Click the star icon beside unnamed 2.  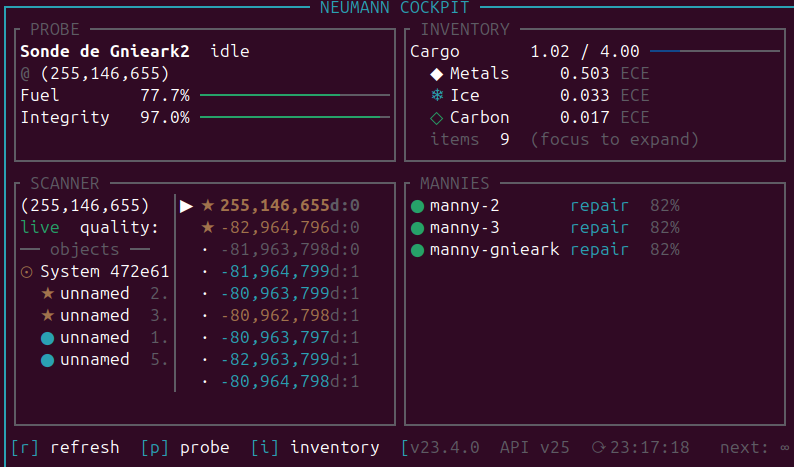coord(48,293)
